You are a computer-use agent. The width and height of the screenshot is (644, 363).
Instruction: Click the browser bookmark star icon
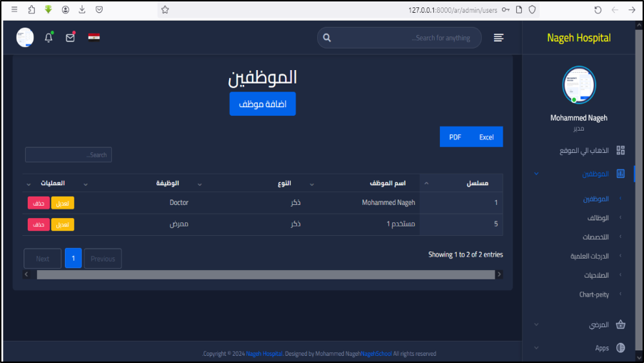tap(165, 10)
